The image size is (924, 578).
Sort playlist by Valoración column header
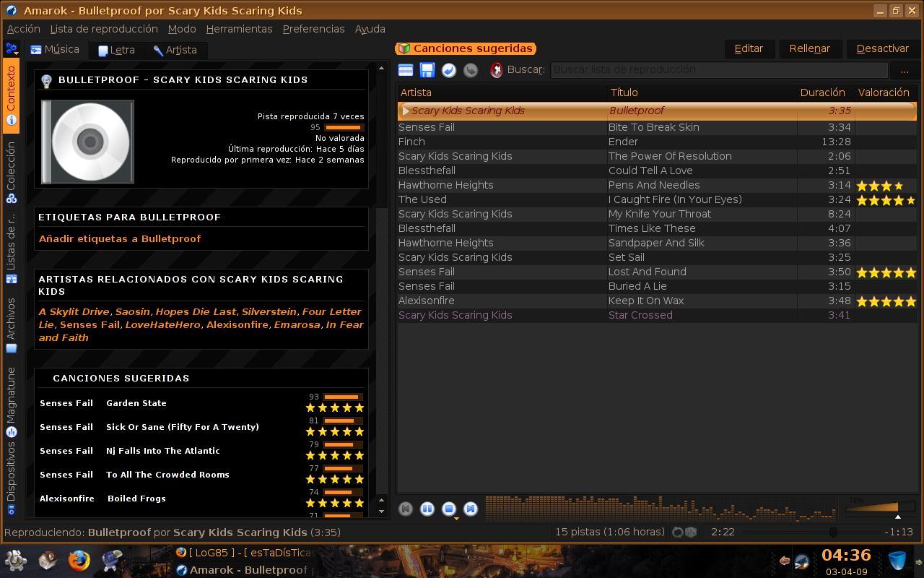click(885, 92)
